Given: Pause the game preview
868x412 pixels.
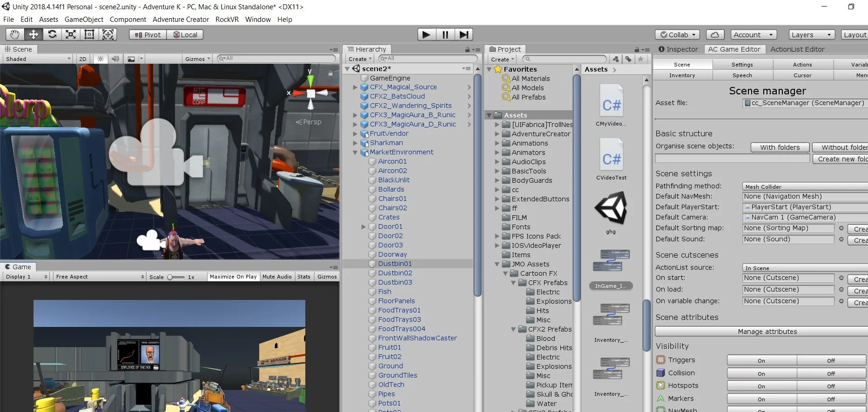Looking at the screenshot, I should [x=445, y=34].
